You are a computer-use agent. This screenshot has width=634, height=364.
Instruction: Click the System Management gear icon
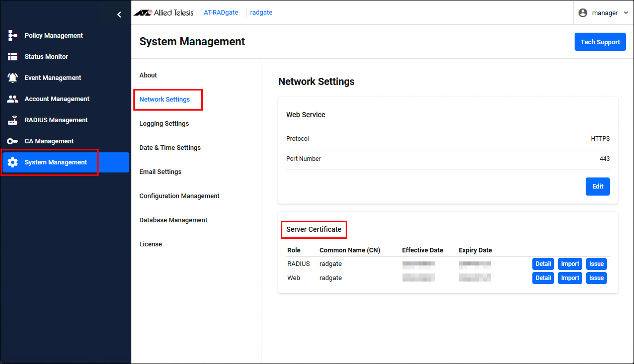(x=13, y=162)
